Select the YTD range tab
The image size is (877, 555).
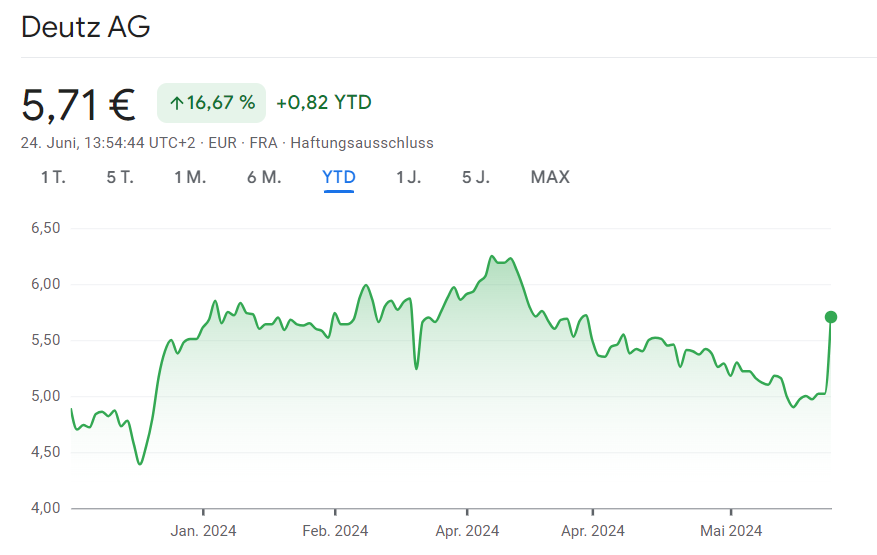click(339, 177)
